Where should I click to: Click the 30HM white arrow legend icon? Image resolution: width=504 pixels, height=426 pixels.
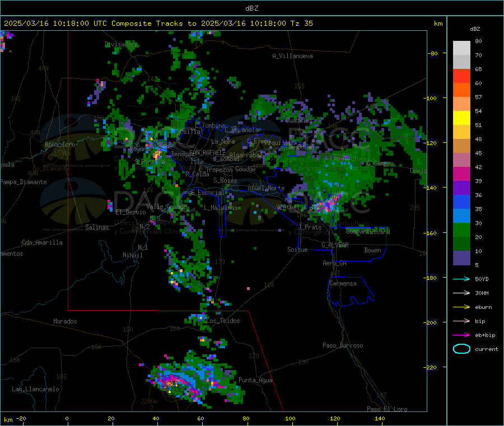pyautogui.click(x=461, y=293)
